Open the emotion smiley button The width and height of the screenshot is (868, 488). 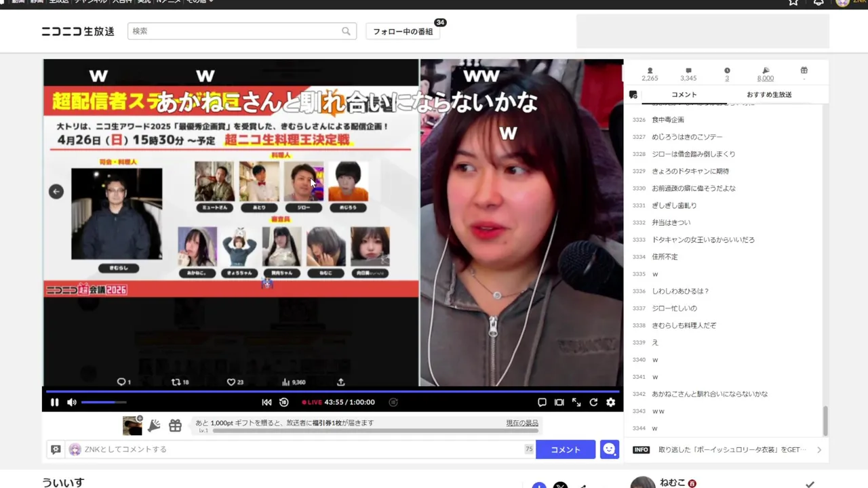pos(609,449)
